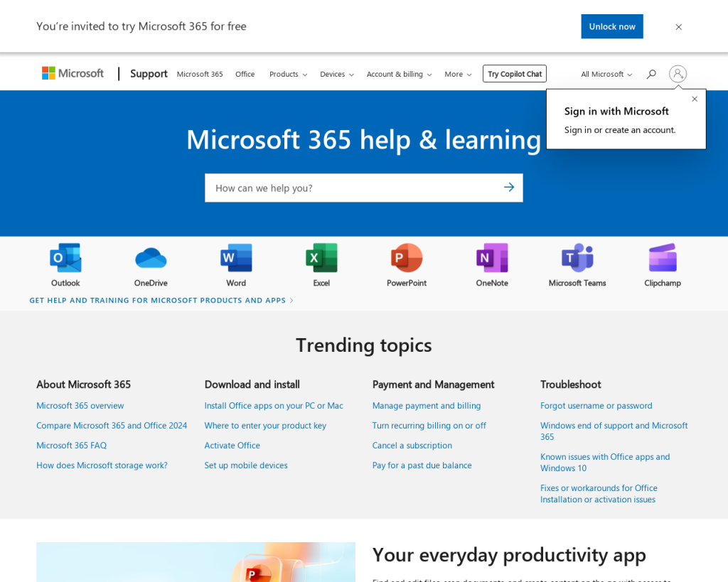Screen dimensions: 728x582
Task: Submit search with the arrow icon
Action: click(x=509, y=187)
